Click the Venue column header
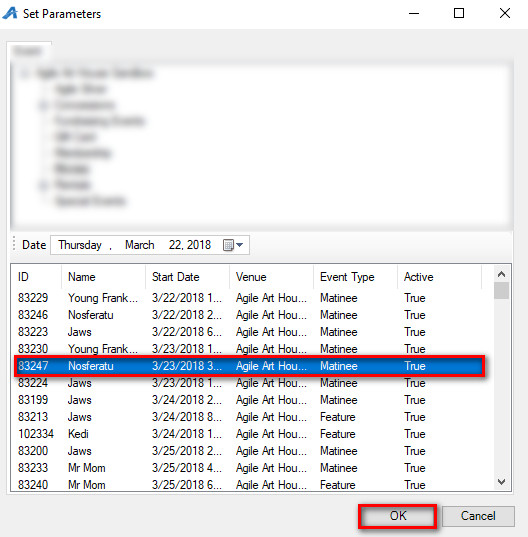Image resolution: width=528 pixels, height=537 pixels. tap(271, 277)
